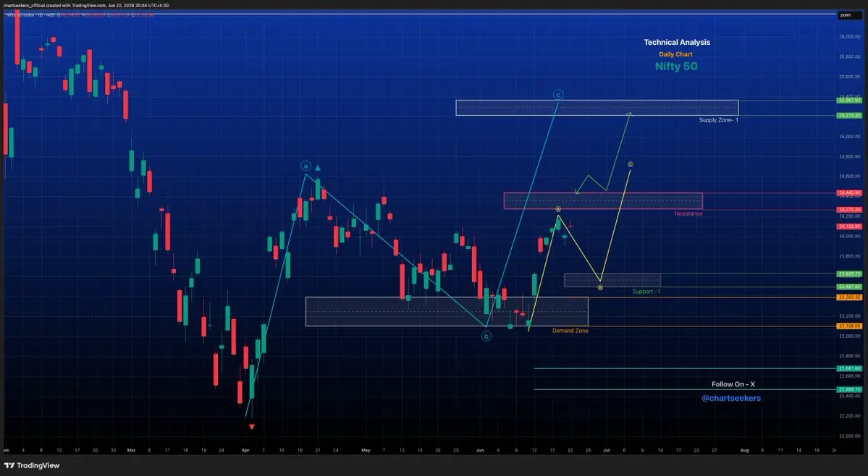The width and height of the screenshot is (868, 476).
Task: Select the yellow circled 'a' wave label
Action: (x=558, y=209)
